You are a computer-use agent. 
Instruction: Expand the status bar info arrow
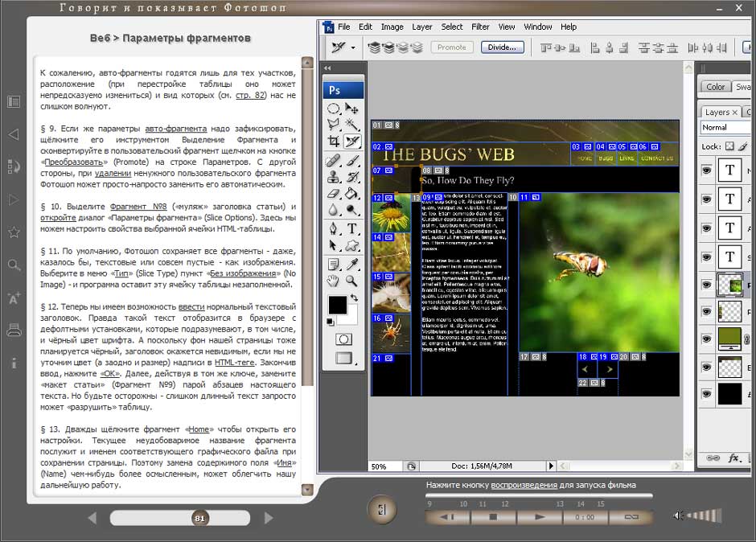[552, 466]
